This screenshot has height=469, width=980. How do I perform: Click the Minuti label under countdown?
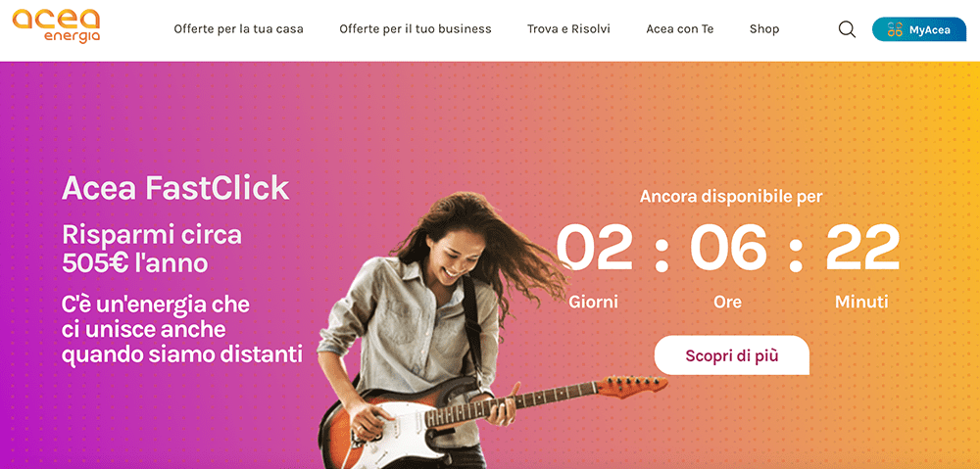(x=861, y=303)
